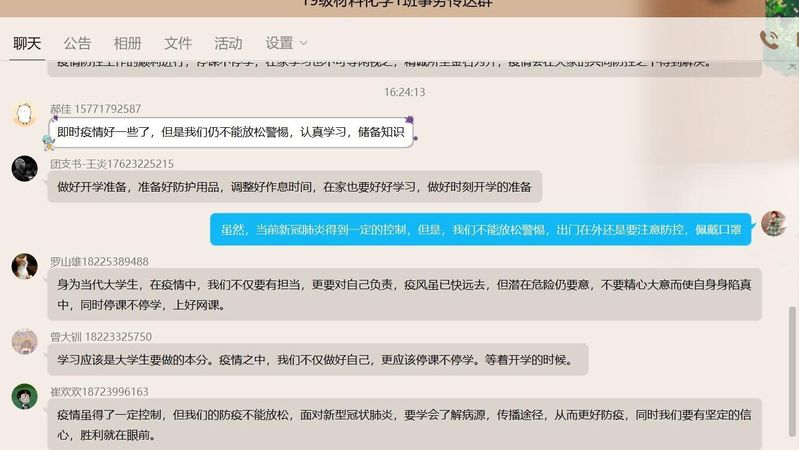Click 郝佳's decorated message bubble

pyautogui.click(x=230, y=131)
